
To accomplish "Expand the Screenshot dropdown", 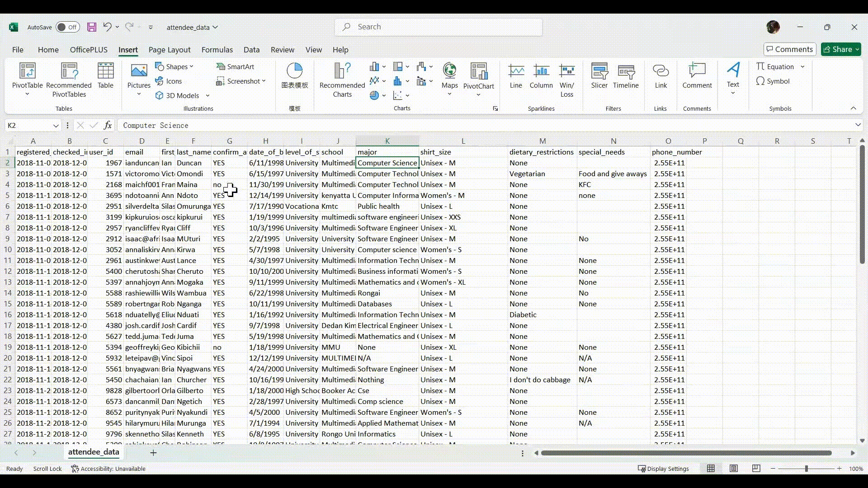I will pyautogui.click(x=264, y=81).
